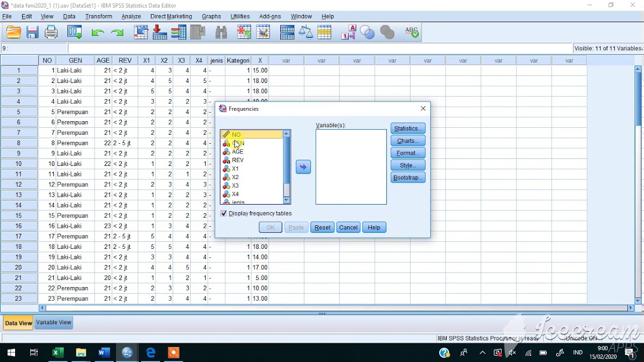This screenshot has width=644, height=362.
Task: Close the Frequencies dialog with X
Action: pos(423,109)
